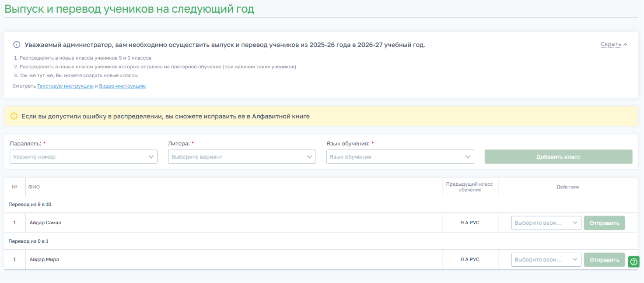Click the Действия column header
Screen dimensions: 644x283
point(568,187)
